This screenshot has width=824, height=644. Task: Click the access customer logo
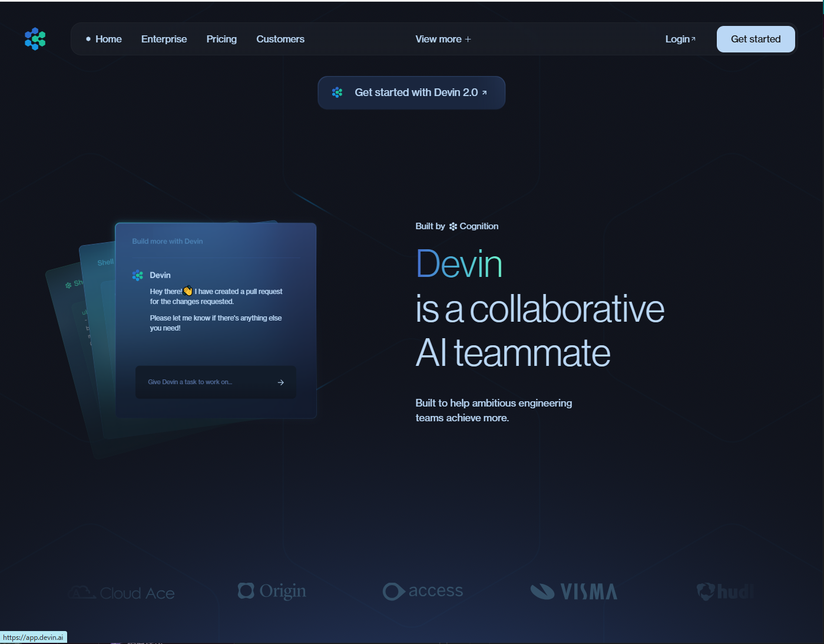coord(423,591)
